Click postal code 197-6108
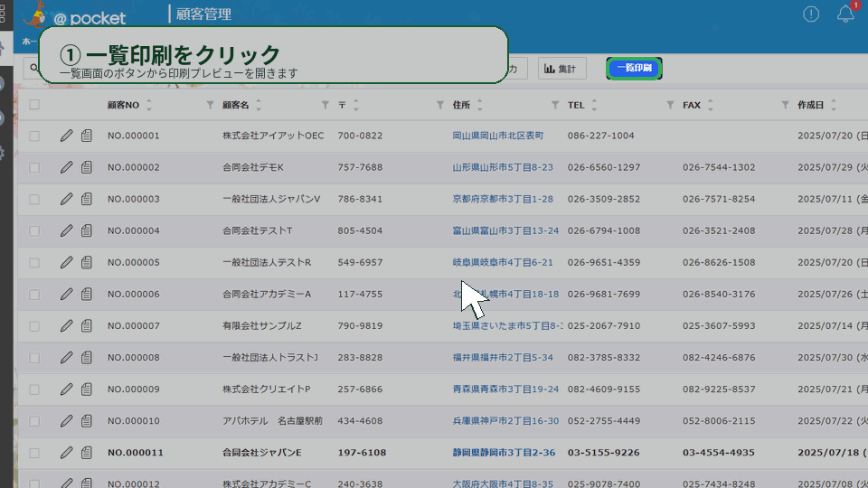 click(x=362, y=453)
